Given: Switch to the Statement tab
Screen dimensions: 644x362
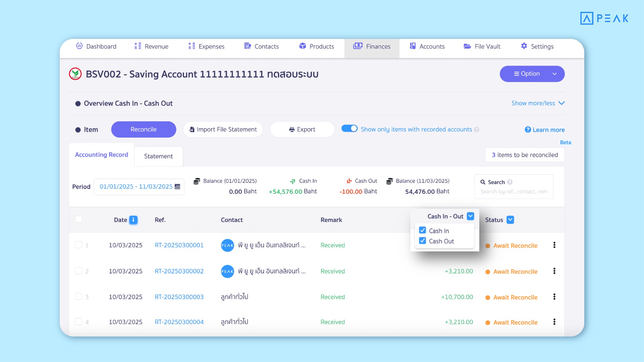Looking at the screenshot, I should pos(158,156).
